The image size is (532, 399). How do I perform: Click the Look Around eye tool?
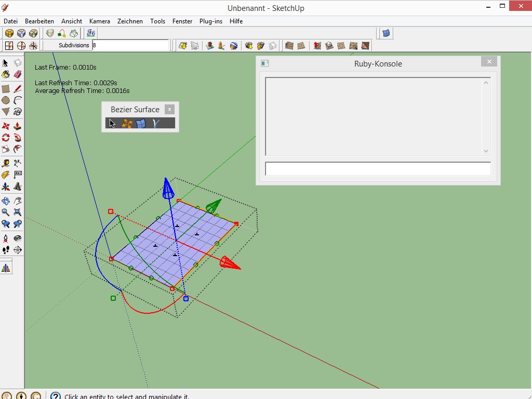click(18, 238)
